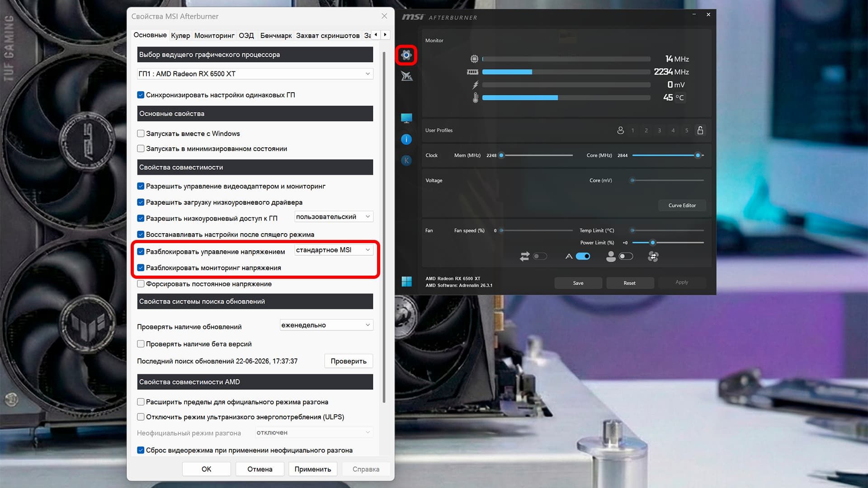This screenshot has width=868, height=488.
Task: Toggle the fan sync switch
Action: coord(540,256)
